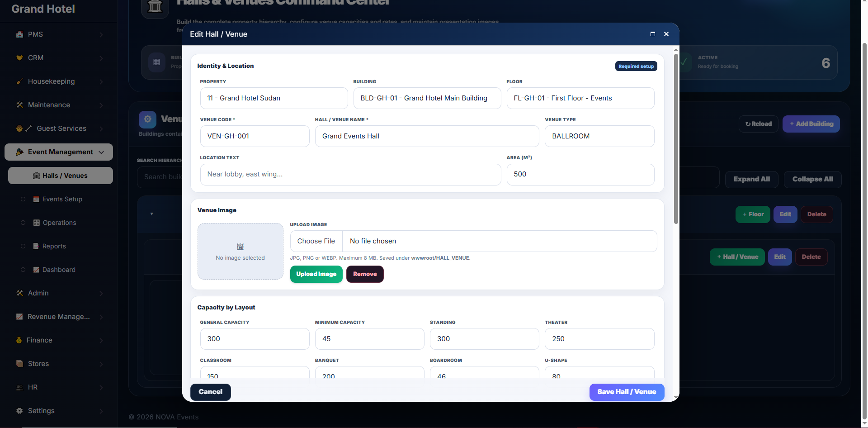Screen dimensions: 868x428
Task: Open the Building dropdown
Action: (427, 98)
